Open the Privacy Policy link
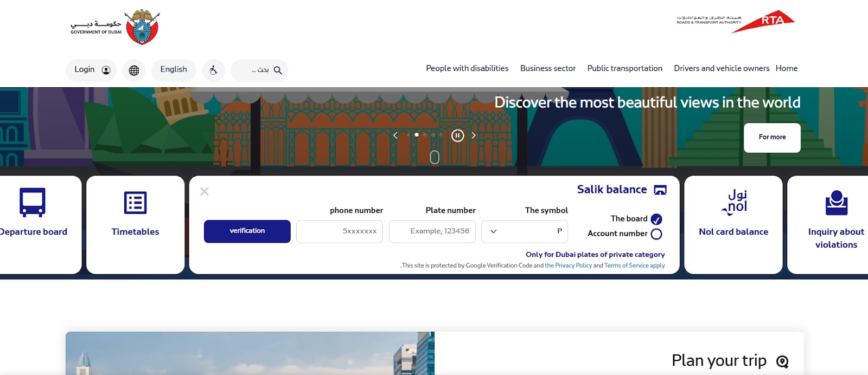Viewport: 868px width, 375px height. pyautogui.click(x=568, y=266)
